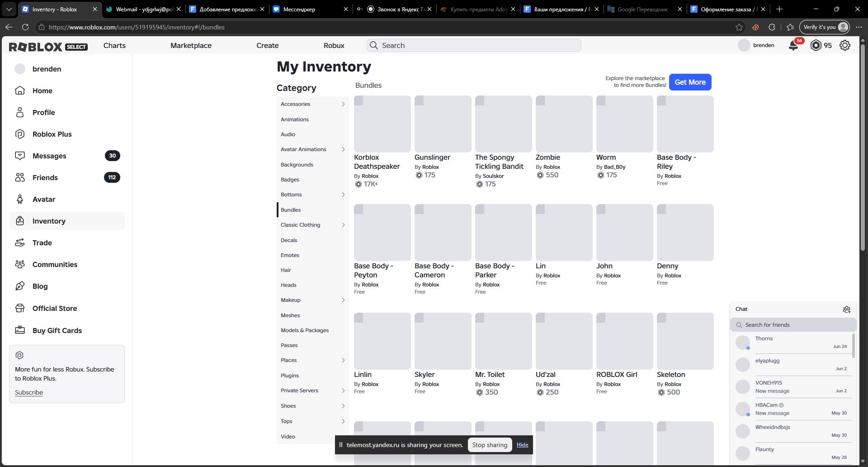Open the Skeleton bundle thumbnail
The image size is (868, 467).
685,341
